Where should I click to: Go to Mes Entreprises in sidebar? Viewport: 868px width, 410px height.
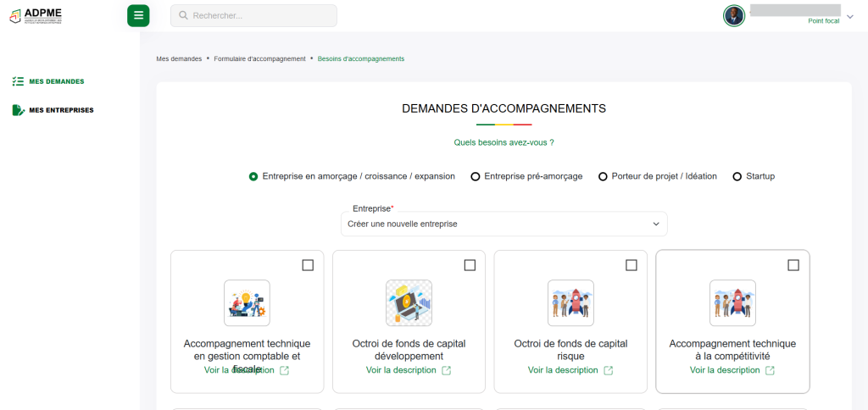pos(61,110)
